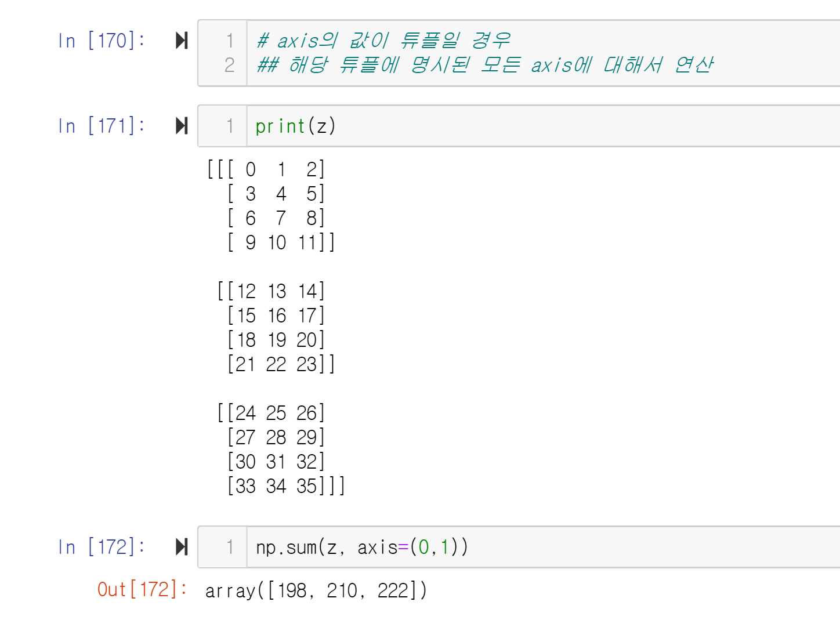The width and height of the screenshot is (840, 638).
Task: Run cell 171 with its run icon
Action: [x=182, y=126]
